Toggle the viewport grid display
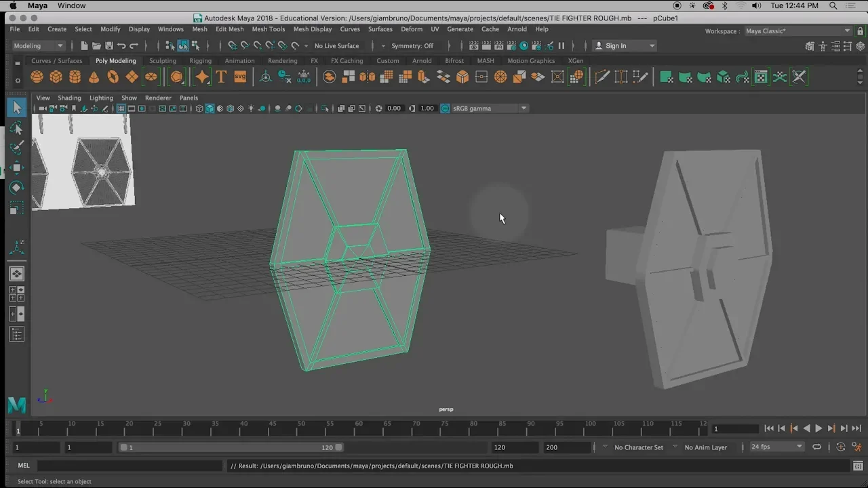The image size is (868, 488). [121, 108]
